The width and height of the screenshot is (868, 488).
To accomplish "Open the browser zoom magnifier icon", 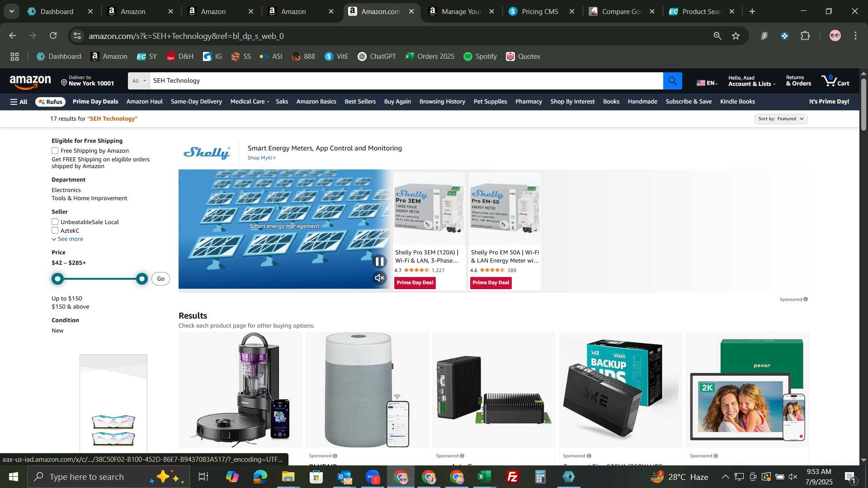I will [717, 36].
